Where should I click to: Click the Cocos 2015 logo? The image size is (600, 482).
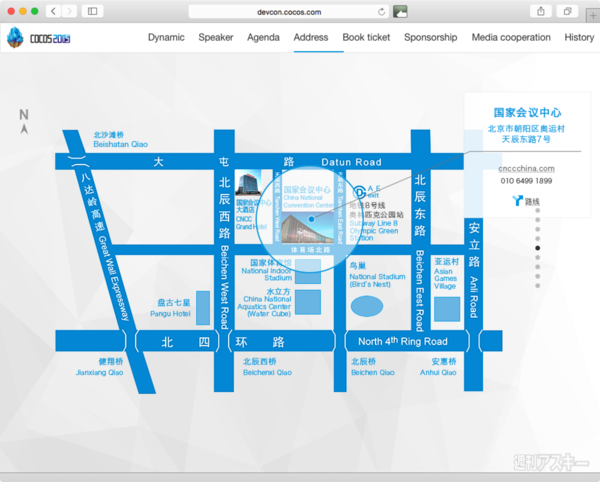click(x=39, y=38)
